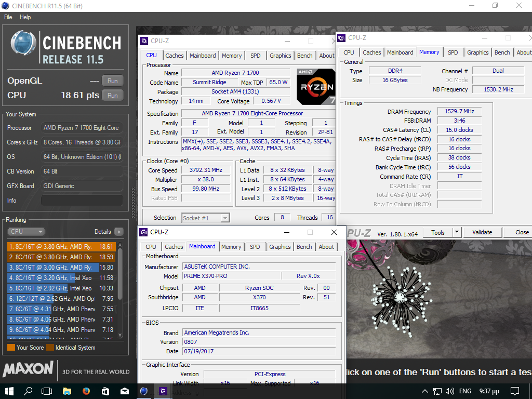
Task: Select ranking row 6 12C/12T AMD Opteron
Action: coord(61,299)
